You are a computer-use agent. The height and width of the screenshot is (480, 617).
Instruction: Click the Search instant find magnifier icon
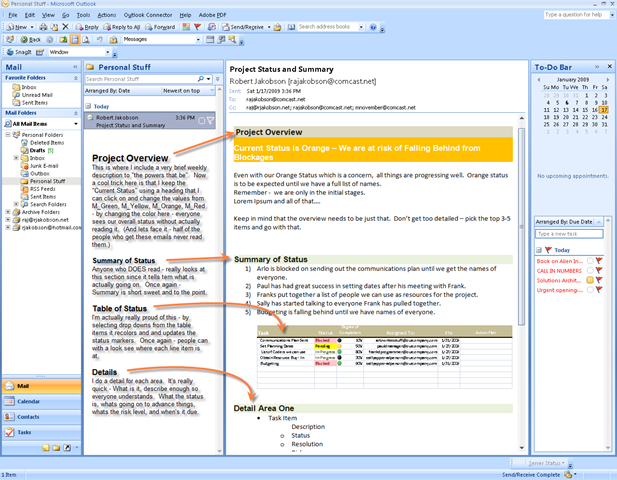pyautogui.click(x=201, y=79)
